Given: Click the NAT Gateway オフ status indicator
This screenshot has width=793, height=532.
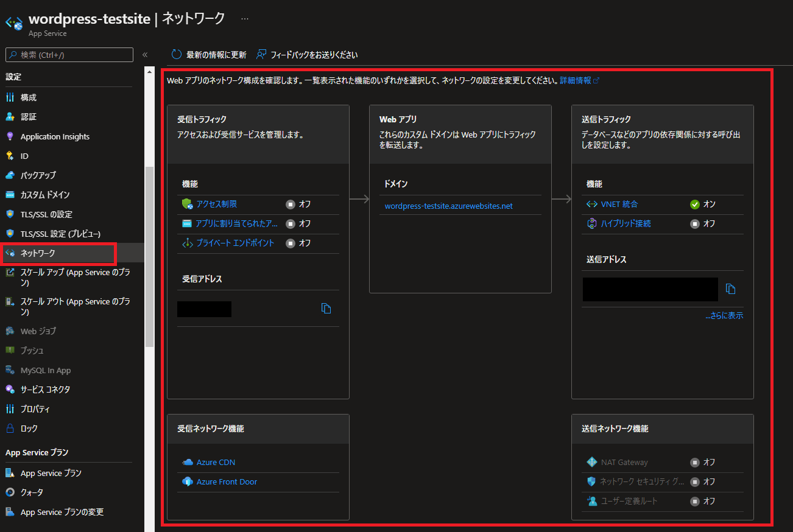Looking at the screenshot, I should [703, 463].
